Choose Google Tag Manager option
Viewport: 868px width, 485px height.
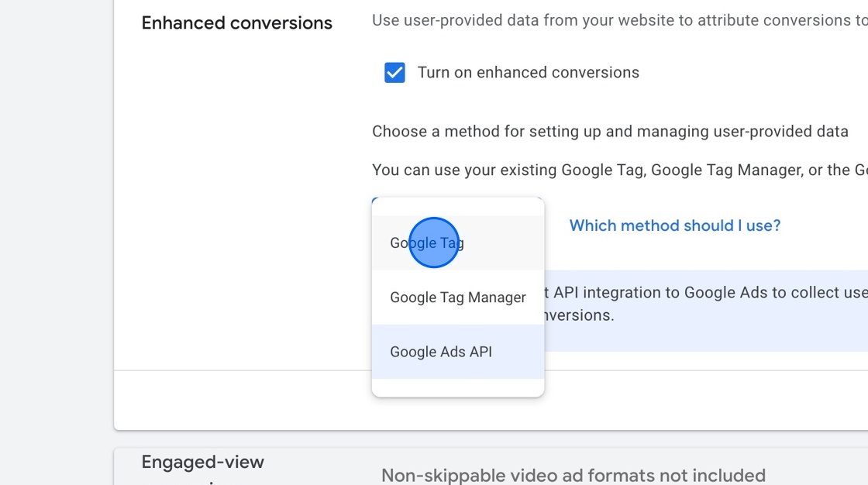(x=458, y=298)
